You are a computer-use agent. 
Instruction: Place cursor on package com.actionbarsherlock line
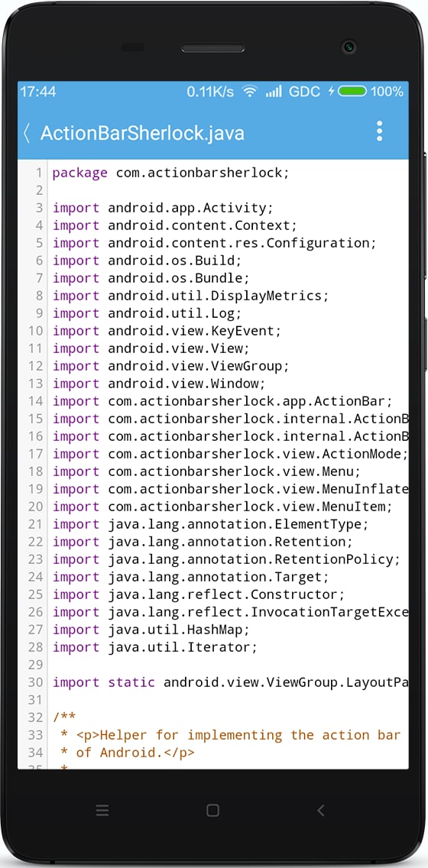[171, 173]
